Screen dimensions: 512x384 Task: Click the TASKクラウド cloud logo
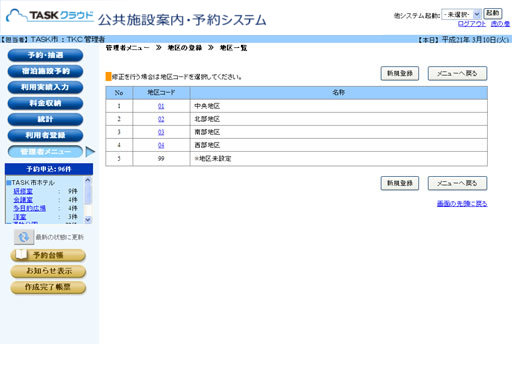click(x=50, y=15)
